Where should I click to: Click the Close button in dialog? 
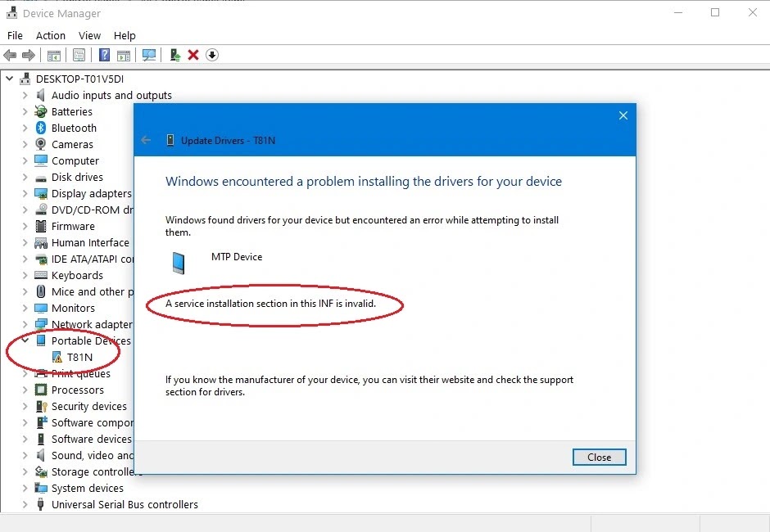(x=599, y=457)
